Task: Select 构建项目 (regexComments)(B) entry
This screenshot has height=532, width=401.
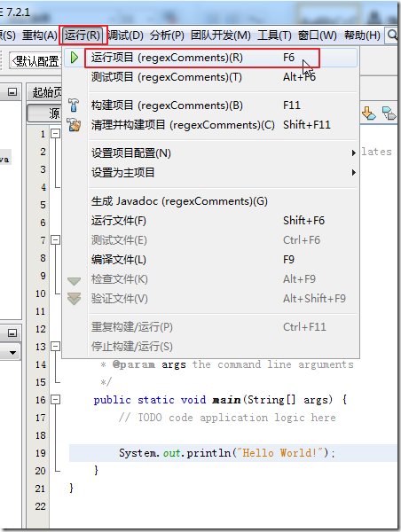Action: 210,106
